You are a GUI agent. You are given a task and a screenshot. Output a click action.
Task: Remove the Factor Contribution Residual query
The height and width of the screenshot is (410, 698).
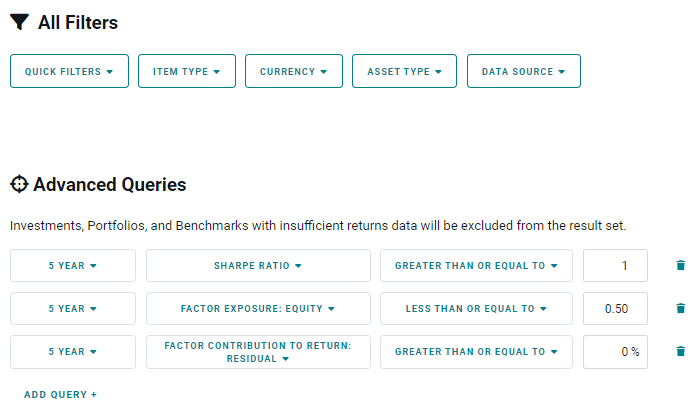681,351
